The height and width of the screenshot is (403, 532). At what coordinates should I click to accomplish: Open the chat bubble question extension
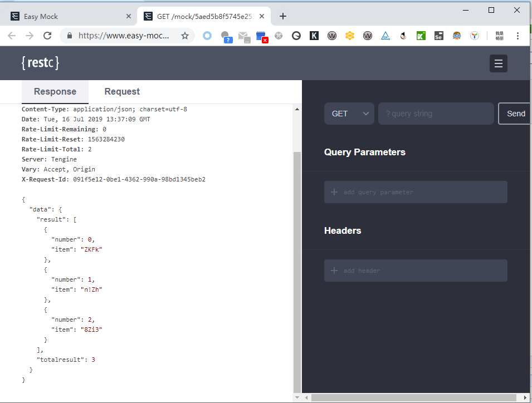pyautogui.click(x=226, y=37)
